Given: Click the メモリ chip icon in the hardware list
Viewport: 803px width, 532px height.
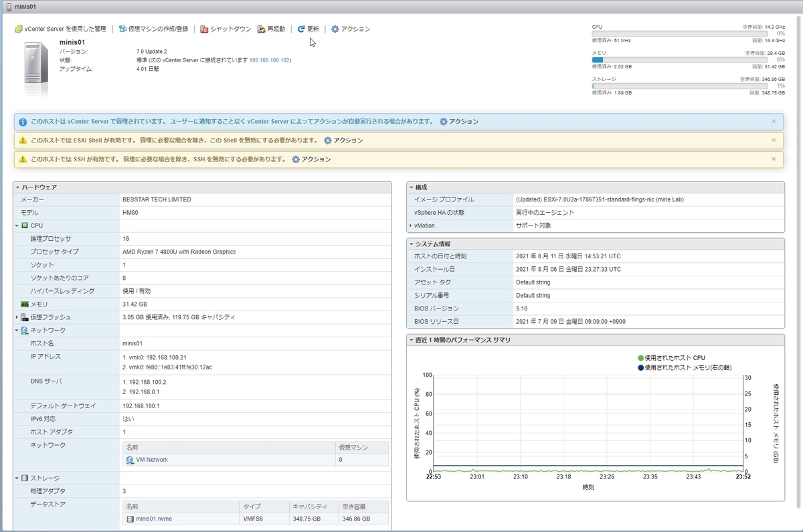Looking at the screenshot, I should [25, 304].
